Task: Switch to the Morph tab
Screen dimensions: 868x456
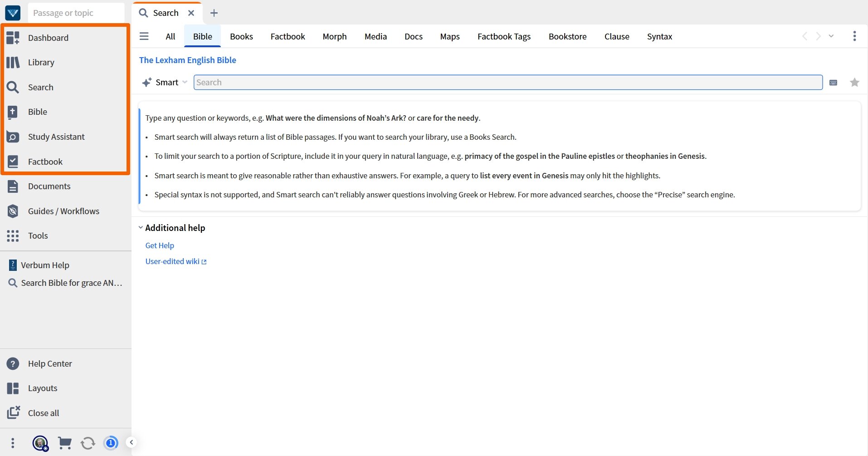Action: [335, 37]
